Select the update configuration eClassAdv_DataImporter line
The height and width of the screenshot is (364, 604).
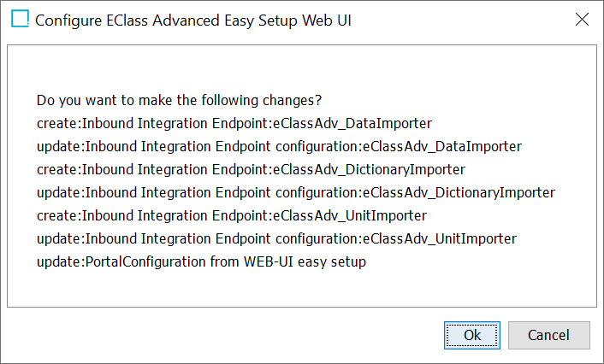point(279,147)
